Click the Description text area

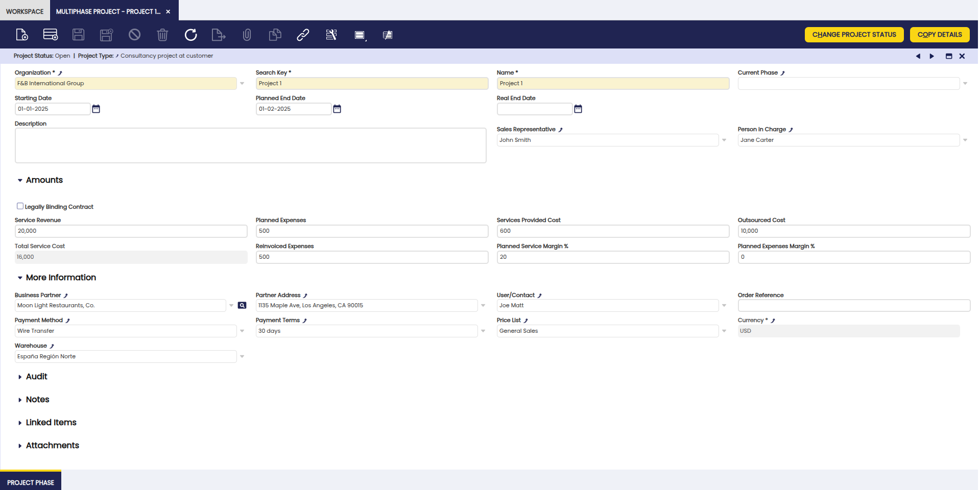pos(251,145)
